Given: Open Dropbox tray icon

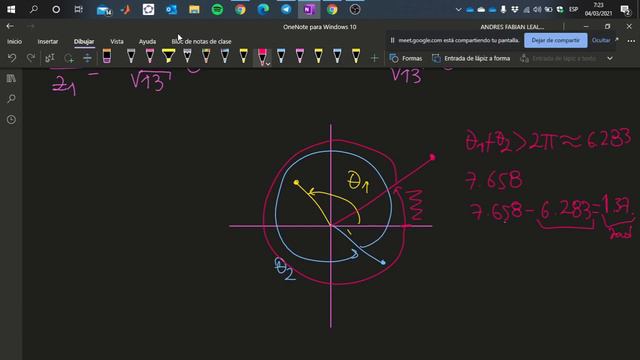Looking at the screenshot, I should 515,9.
